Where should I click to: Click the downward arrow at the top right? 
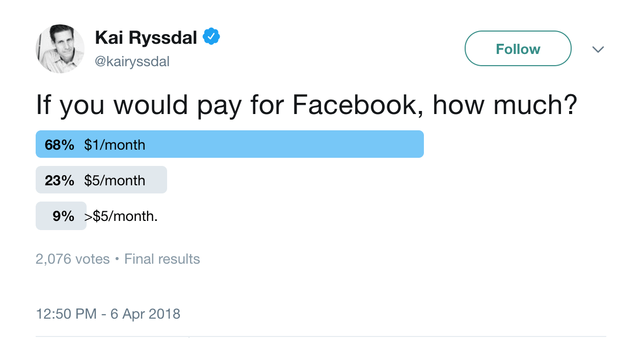[x=598, y=49]
